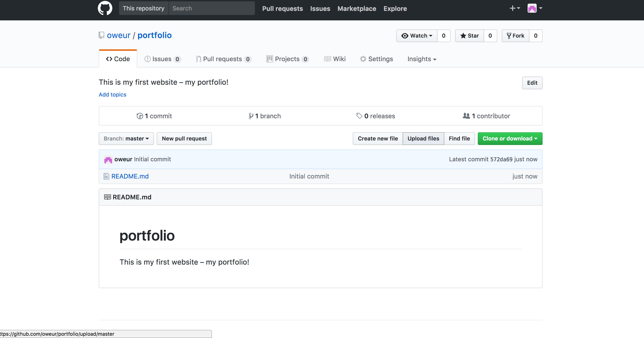This screenshot has width=644, height=338.
Task: Click the Star button
Action: [469, 36]
